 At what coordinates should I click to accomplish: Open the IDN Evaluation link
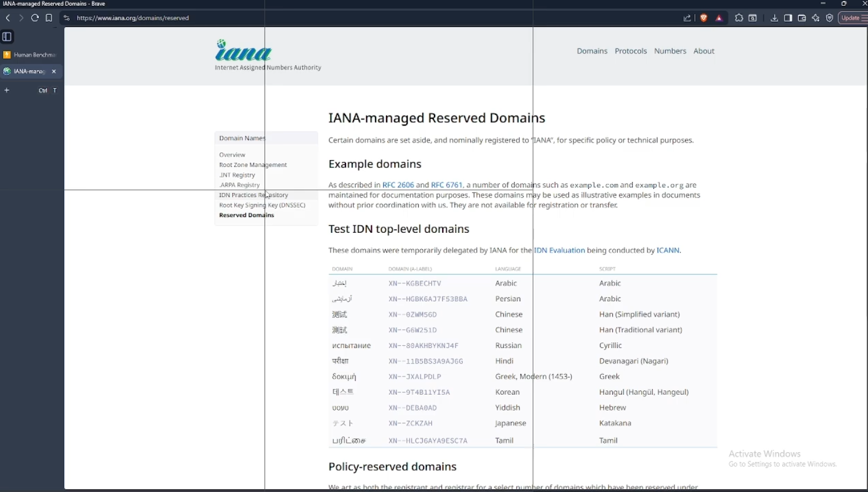click(560, 250)
